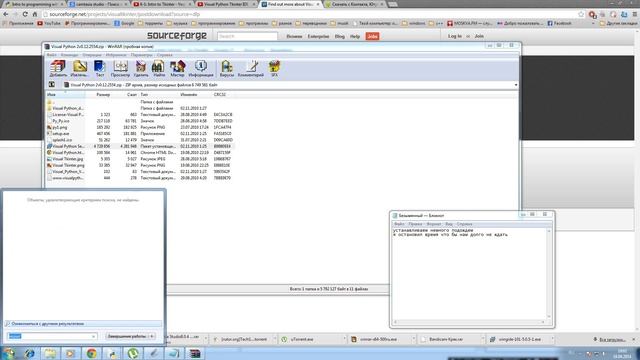Click the up-one-level icon beside archive path
This screenshot has width=640, height=360.
(52, 85)
